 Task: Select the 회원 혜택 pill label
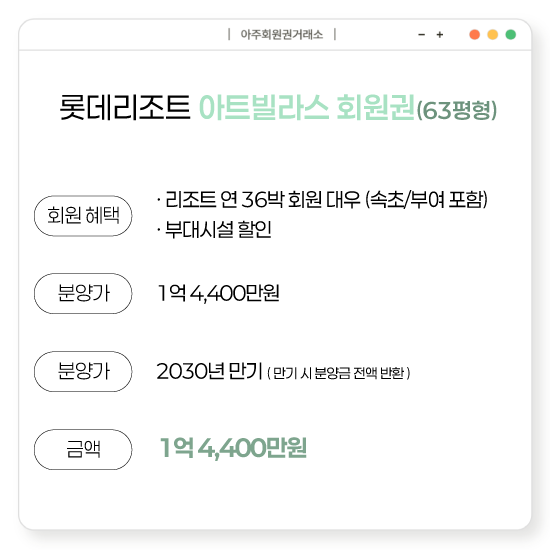(x=83, y=216)
